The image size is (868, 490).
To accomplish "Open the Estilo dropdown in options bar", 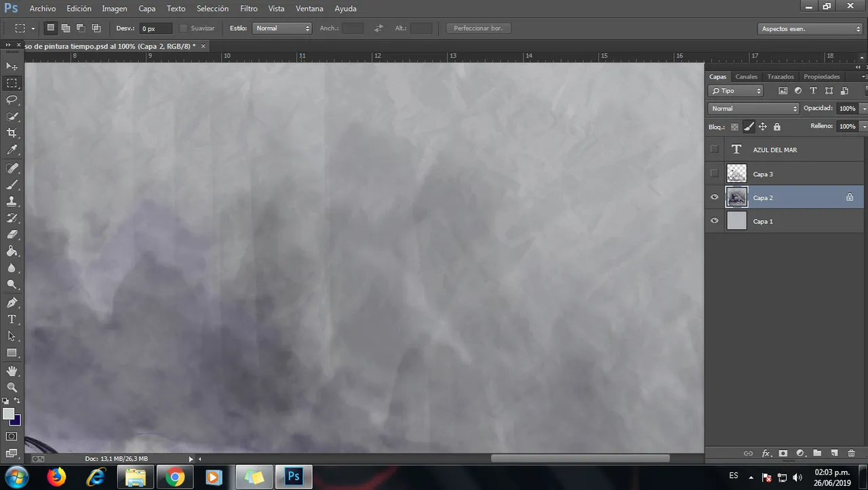I will [x=281, y=28].
